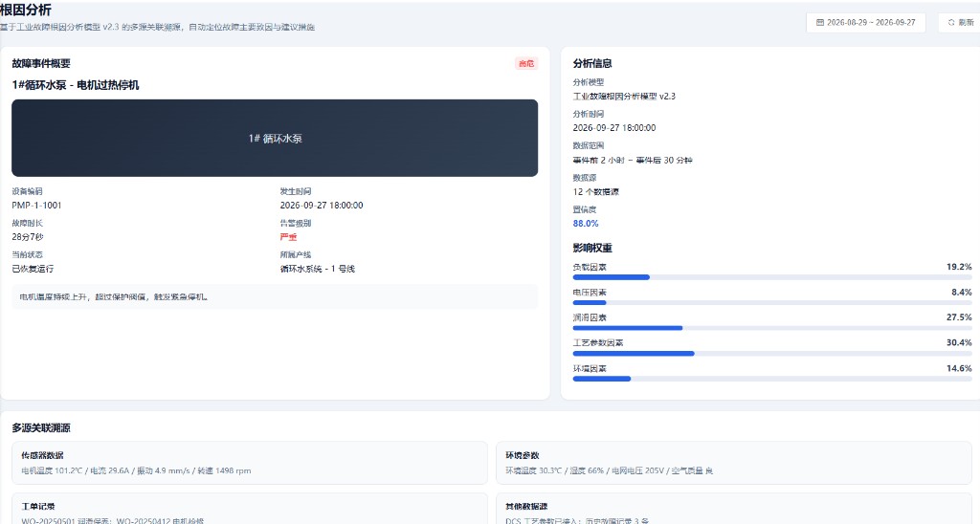
Task: Click the 分析信息 section heading
Action: pyautogui.click(x=592, y=64)
